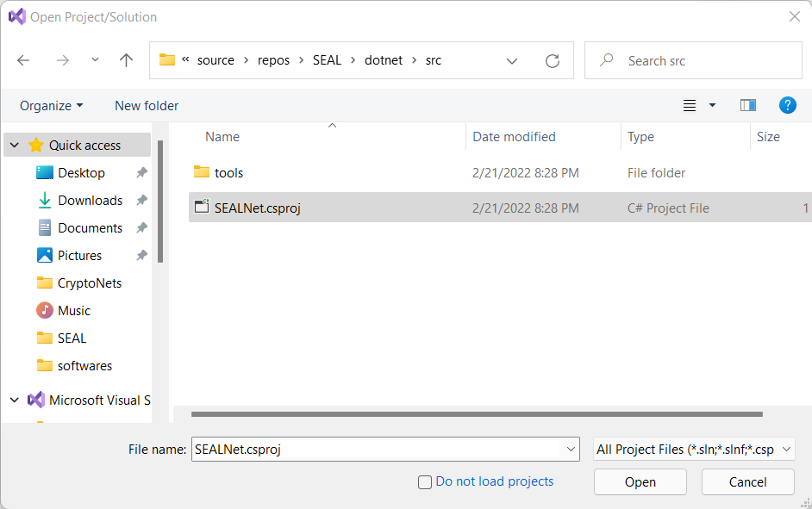
Task: Click the horizontal scrollbar in file list
Action: pyautogui.click(x=476, y=414)
